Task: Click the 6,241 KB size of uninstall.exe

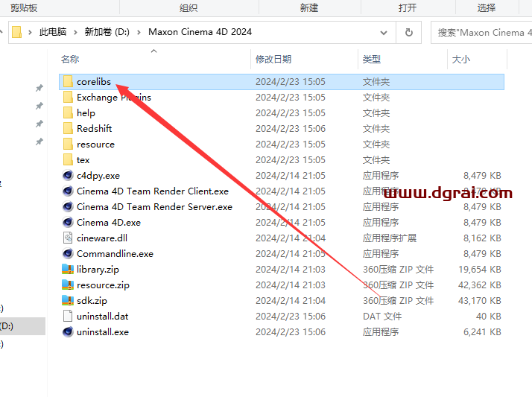Action: pyautogui.click(x=482, y=331)
